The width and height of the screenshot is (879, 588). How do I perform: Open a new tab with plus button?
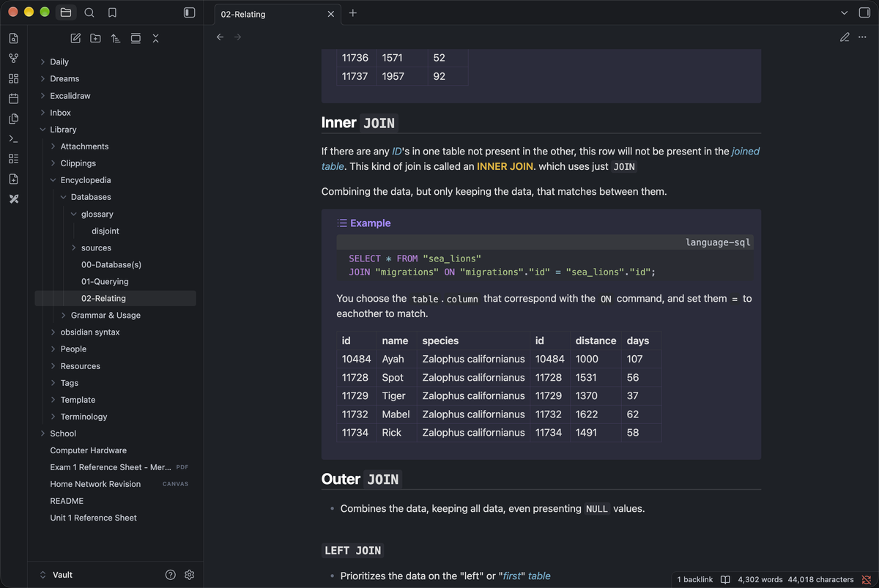click(353, 13)
